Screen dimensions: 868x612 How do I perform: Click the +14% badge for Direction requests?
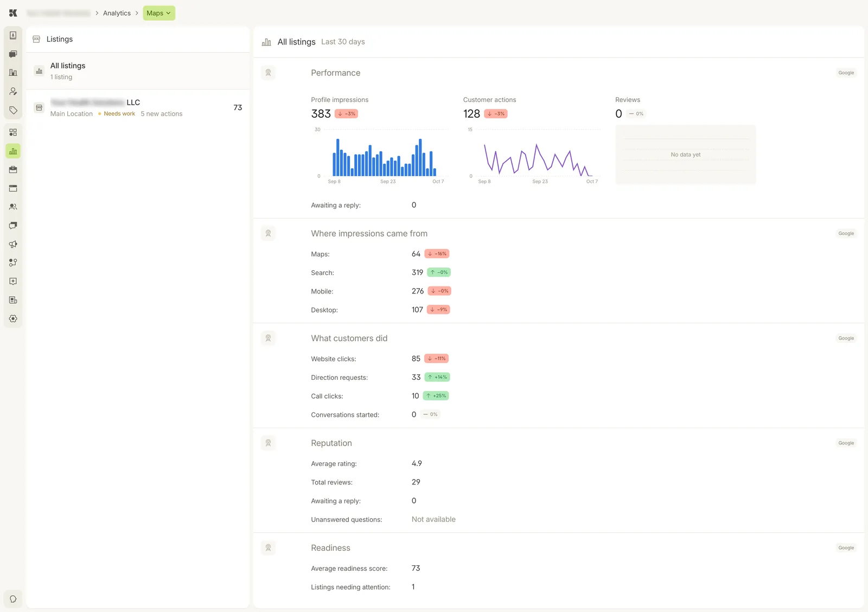click(437, 377)
